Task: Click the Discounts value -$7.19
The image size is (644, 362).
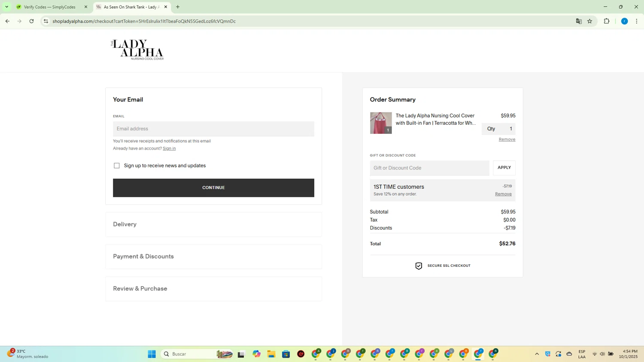Action: [x=510, y=228]
